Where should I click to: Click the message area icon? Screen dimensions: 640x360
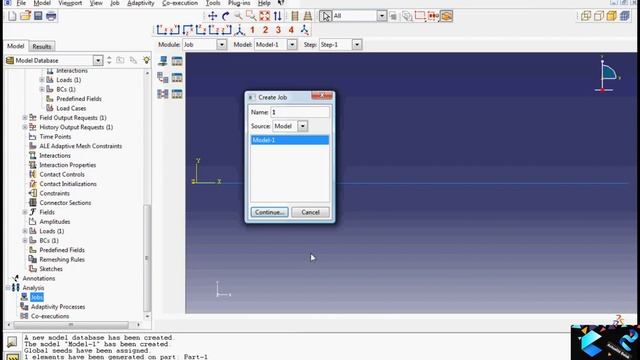tap(12, 342)
